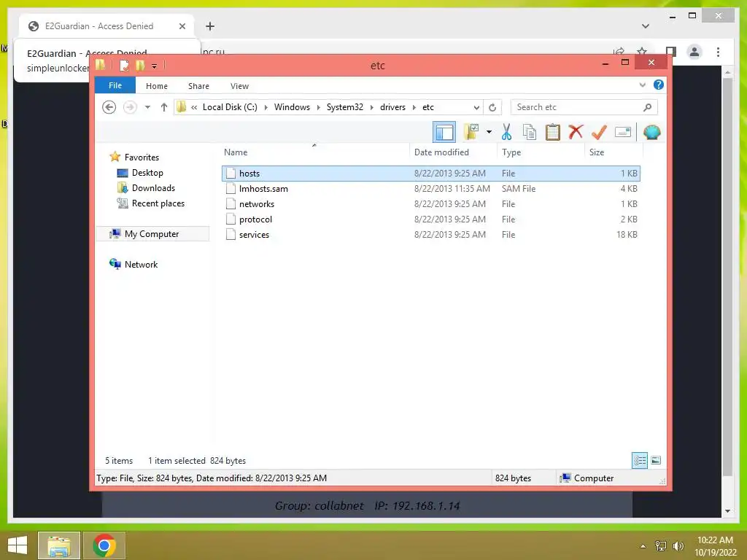747x560 pixels.
Task: Select the services file
Action: (430, 234)
